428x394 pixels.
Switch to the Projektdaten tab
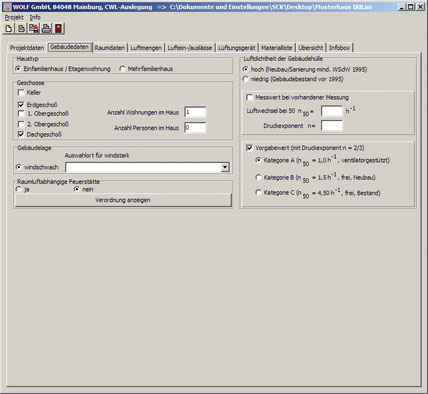tap(27, 48)
